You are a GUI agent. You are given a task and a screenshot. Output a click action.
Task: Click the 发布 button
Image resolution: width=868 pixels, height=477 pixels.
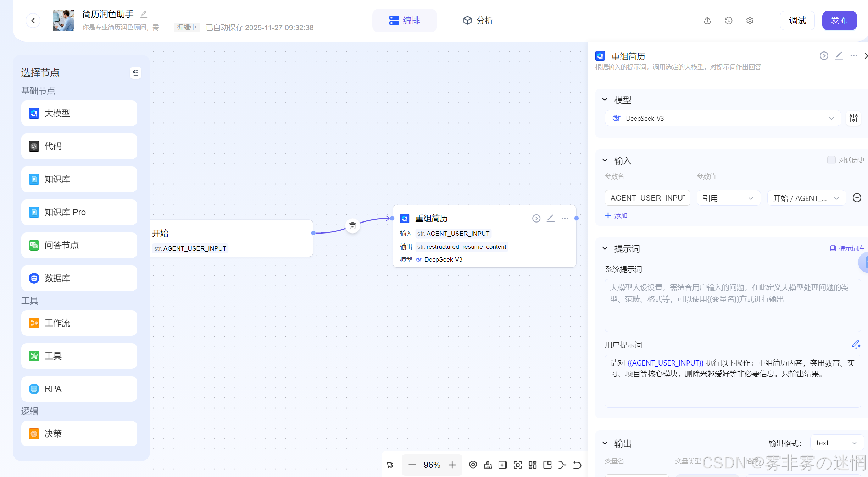[839, 21]
